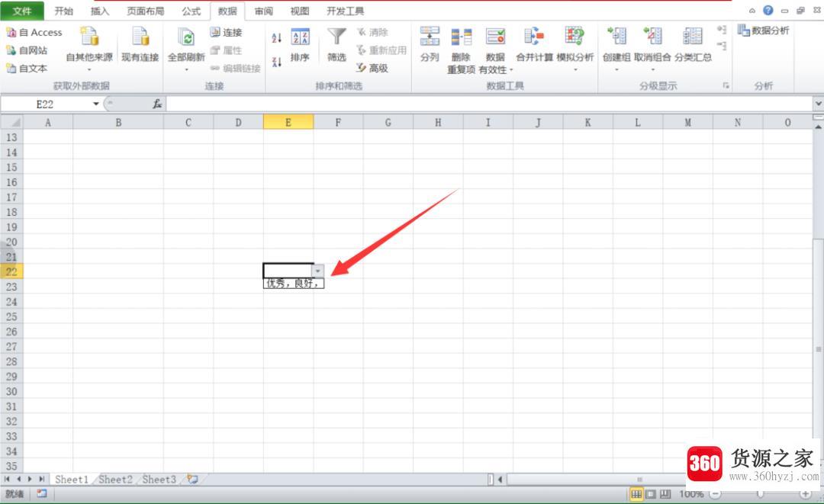The height and width of the screenshot is (504, 824).
Task: Click horizontal scrollbar left arrow
Action: 501,480
